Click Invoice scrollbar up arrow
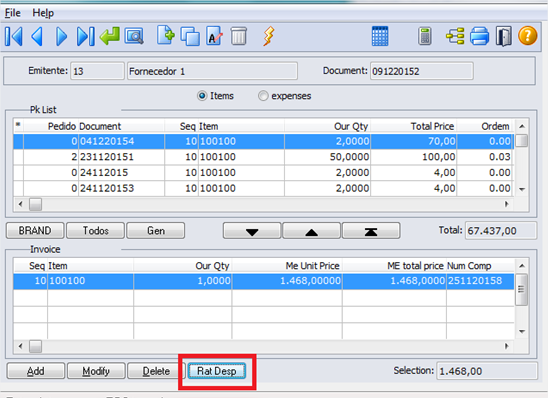 click(x=522, y=266)
